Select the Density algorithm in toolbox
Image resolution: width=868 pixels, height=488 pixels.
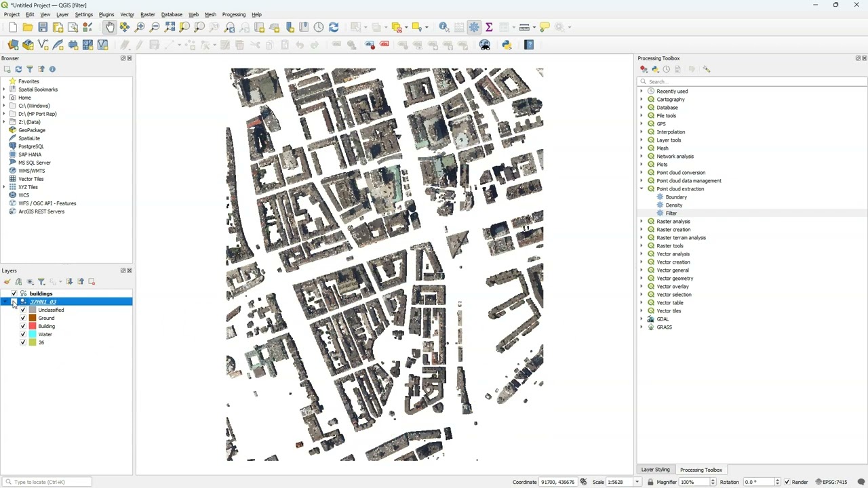673,205
